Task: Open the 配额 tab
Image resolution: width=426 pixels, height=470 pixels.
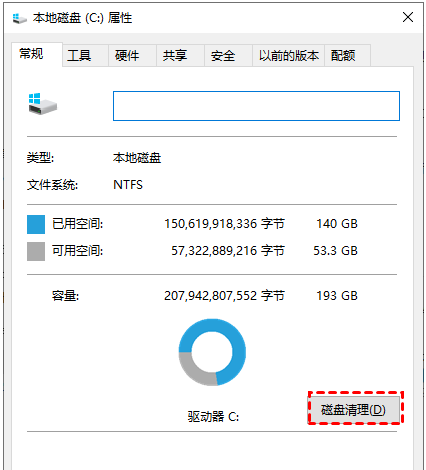Action: (x=347, y=55)
